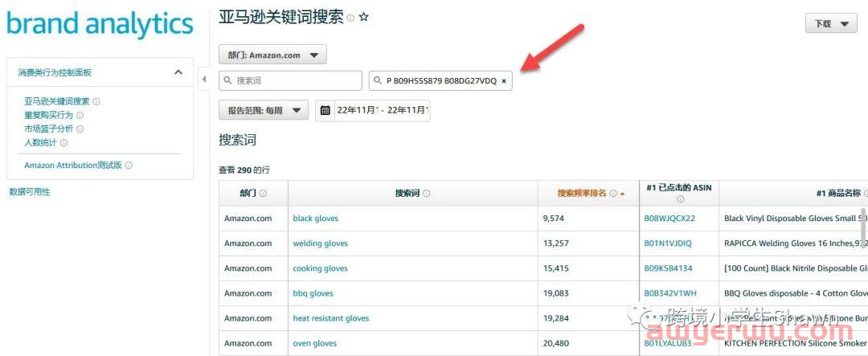Open 亚马逊关键词搜索 in sidebar
Screen dimensions: 868x356
point(56,101)
